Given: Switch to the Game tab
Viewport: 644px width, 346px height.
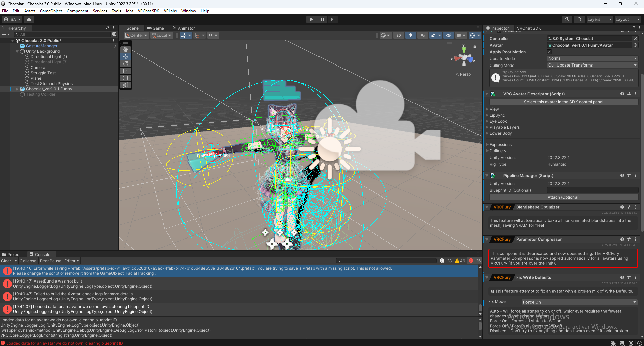Looking at the screenshot, I should point(155,28).
